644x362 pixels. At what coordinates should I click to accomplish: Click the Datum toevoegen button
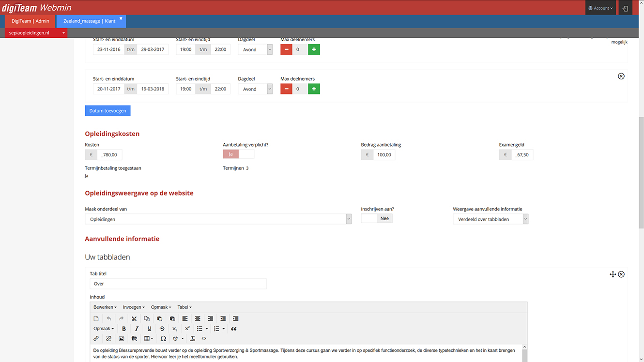(107, 111)
